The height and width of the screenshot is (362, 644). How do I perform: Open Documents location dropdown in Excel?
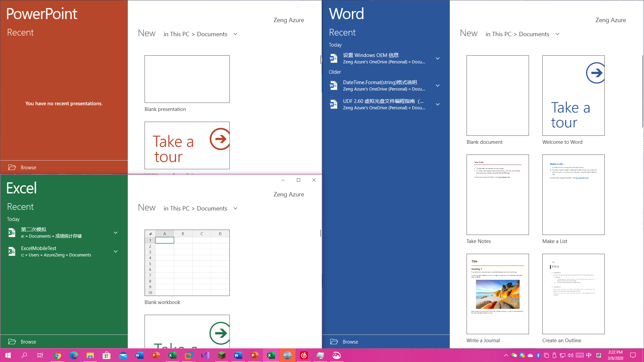pos(235,208)
